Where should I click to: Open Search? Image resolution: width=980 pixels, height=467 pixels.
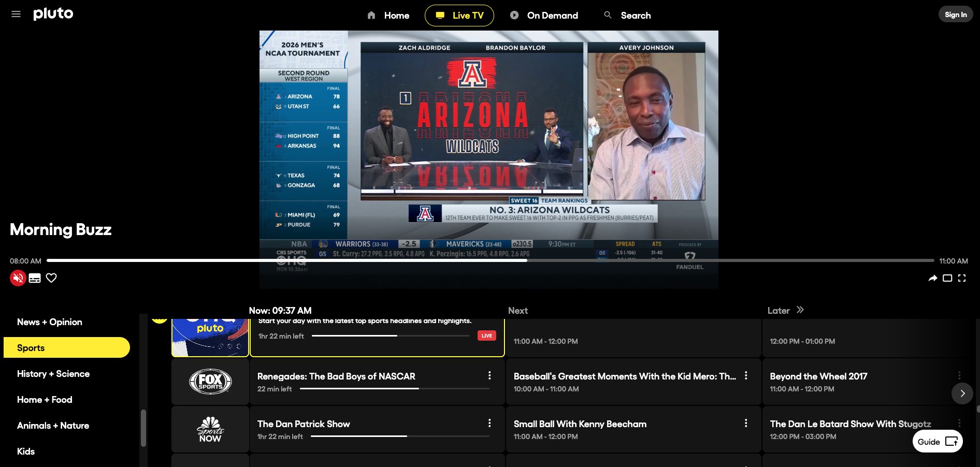tap(627, 16)
